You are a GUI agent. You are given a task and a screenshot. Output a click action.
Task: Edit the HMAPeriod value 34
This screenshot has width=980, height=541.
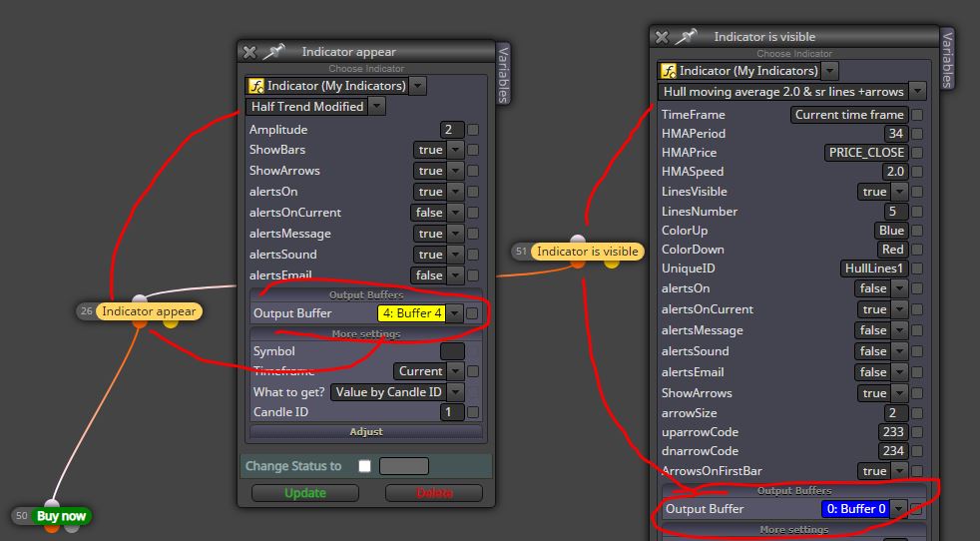pos(895,133)
